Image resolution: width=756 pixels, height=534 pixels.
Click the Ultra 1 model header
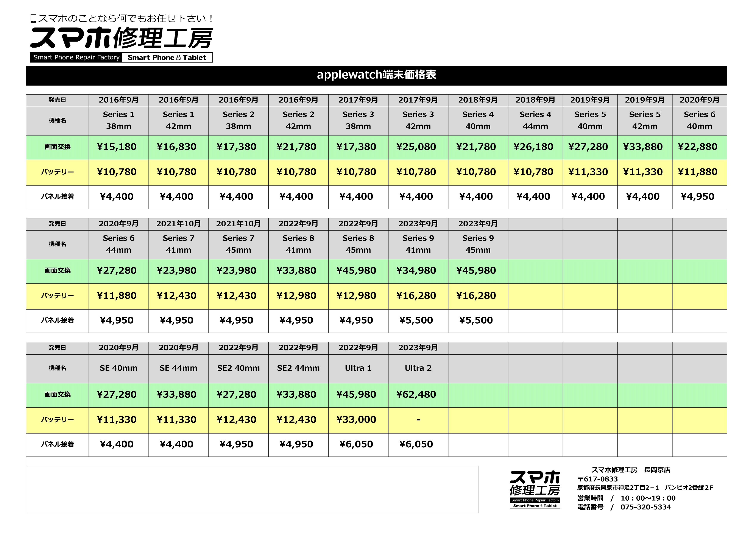(358, 368)
